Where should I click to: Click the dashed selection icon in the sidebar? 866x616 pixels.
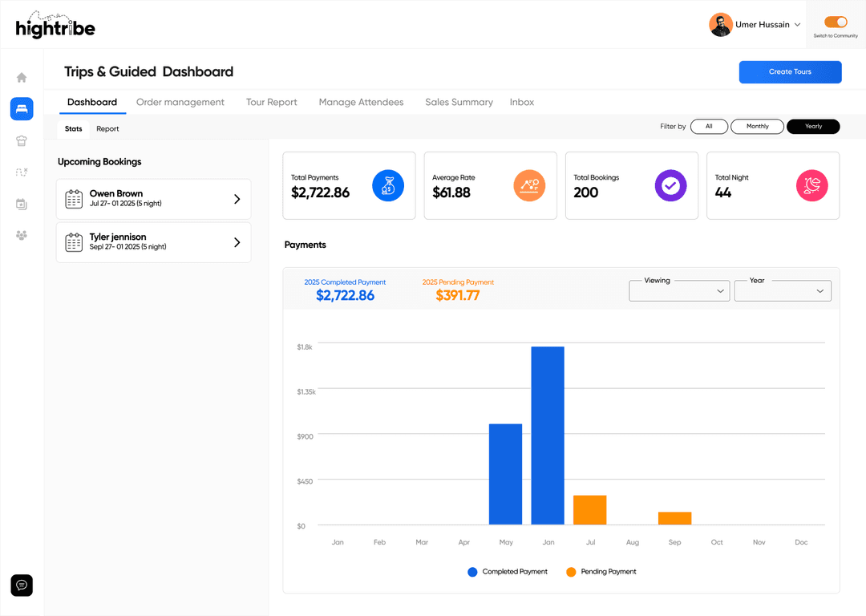point(21,172)
